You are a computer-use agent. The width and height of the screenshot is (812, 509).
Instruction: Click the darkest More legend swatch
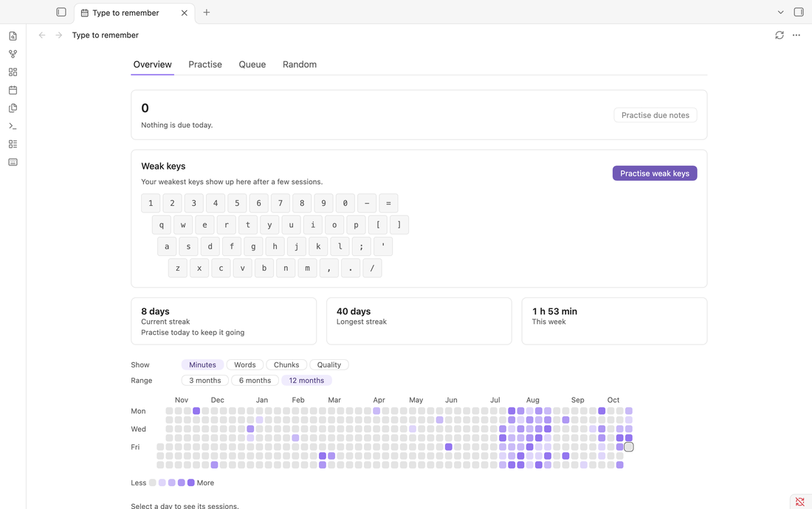tap(191, 482)
